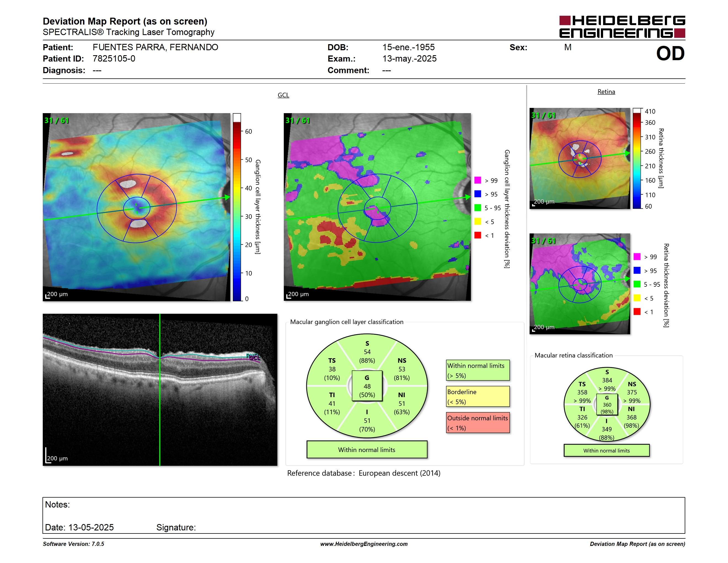The height and width of the screenshot is (563, 728).
Task: Click GCL overall result bar below ganglion chart
Action: pyautogui.click(x=367, y=450)
